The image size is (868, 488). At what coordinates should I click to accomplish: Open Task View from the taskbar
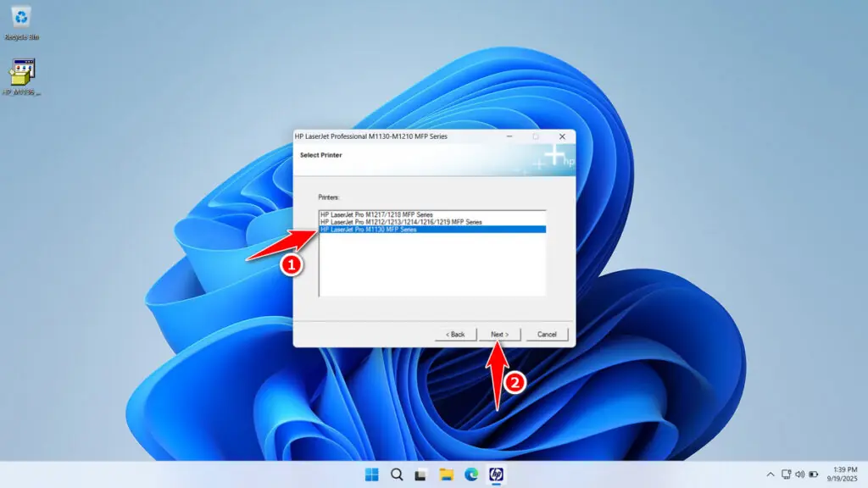[420, 476]
